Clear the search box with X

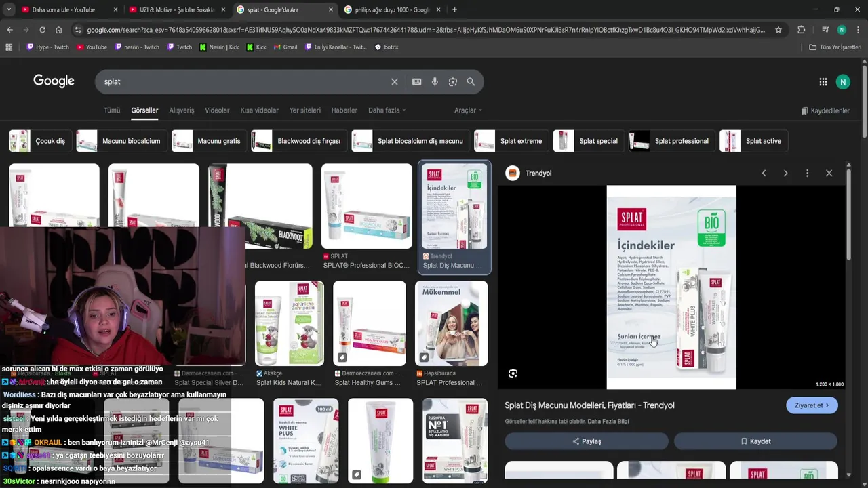394,82
